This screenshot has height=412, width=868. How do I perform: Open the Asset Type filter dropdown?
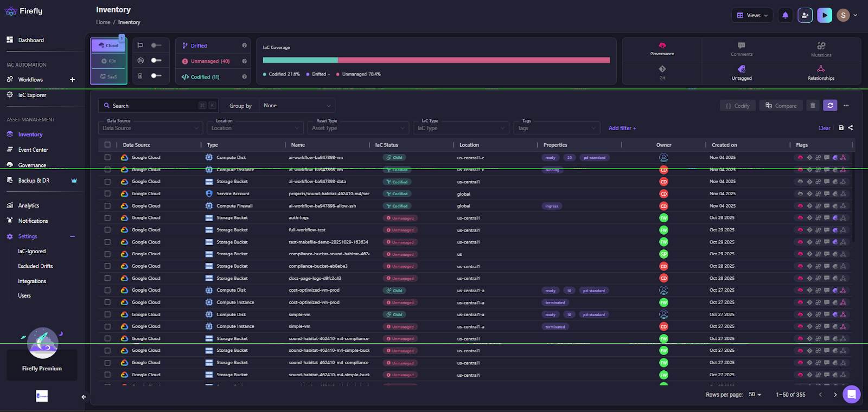358,128
